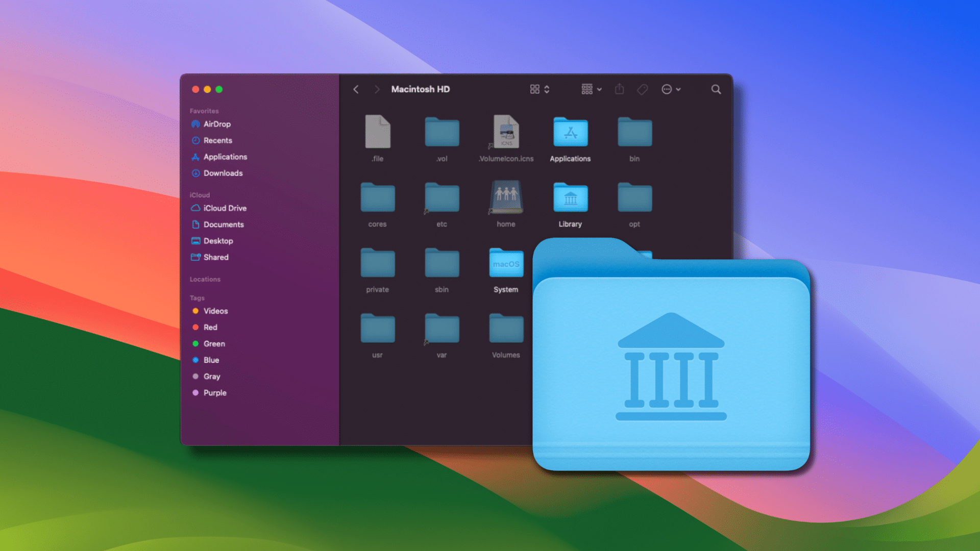Screen dimensions: 980x551
Task: Select the iCloud Drive sidebar item
Action: 226,208
